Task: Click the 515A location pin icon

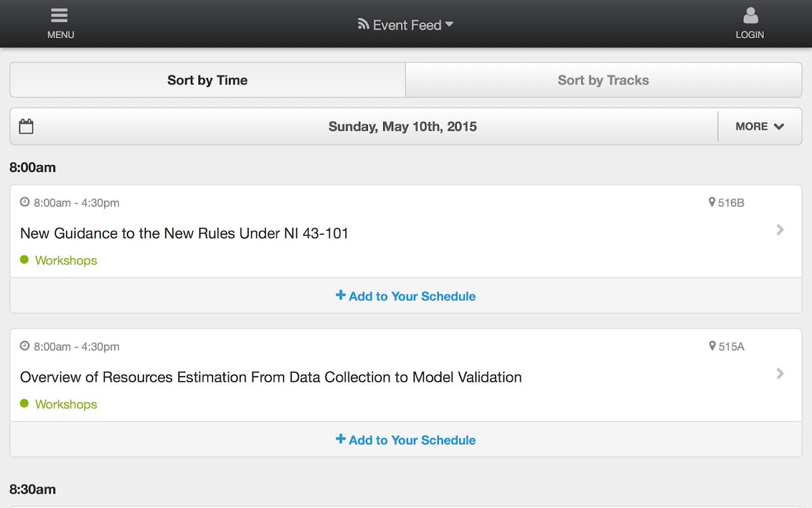Action: coord(712,346)
